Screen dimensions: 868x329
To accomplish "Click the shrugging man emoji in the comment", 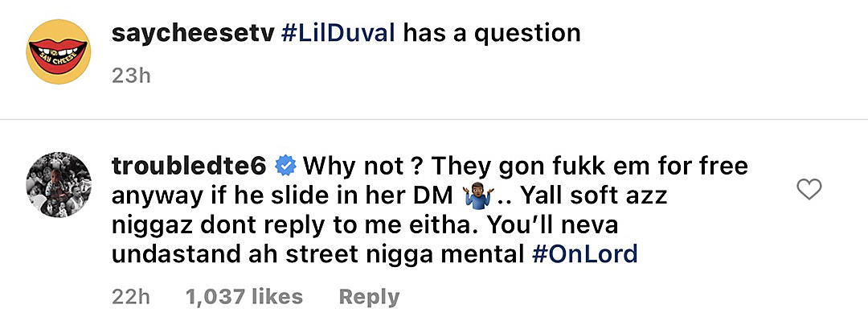I will pos(476,196).
